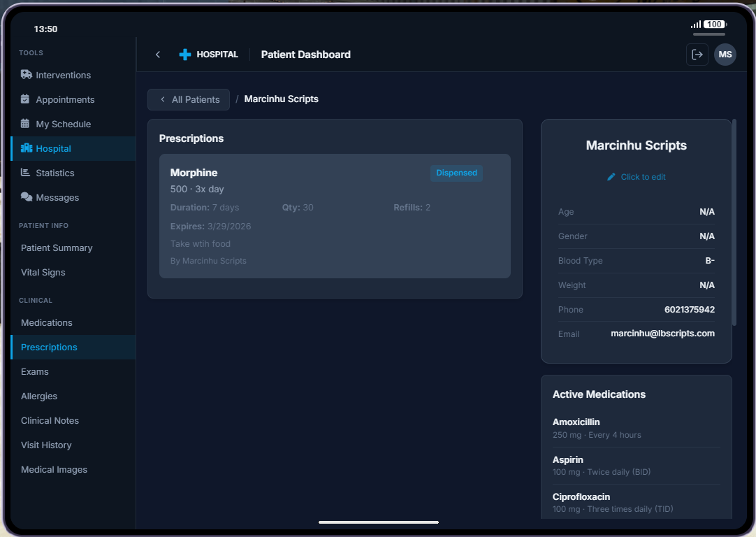Screen dimensions: 756x537
Task: Go back to All Patients
Action: [189, 99]
